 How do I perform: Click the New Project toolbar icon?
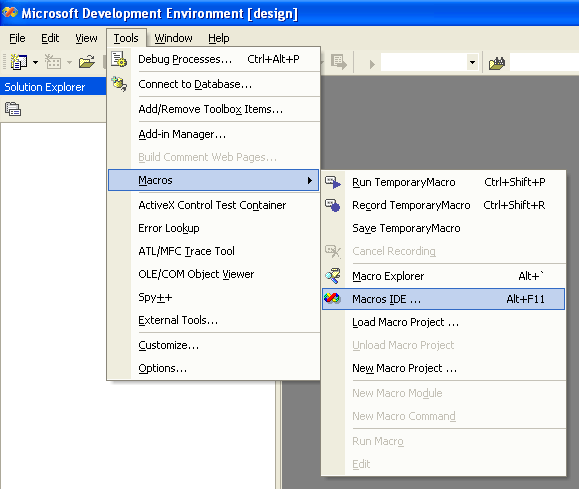tap(18, 62)
